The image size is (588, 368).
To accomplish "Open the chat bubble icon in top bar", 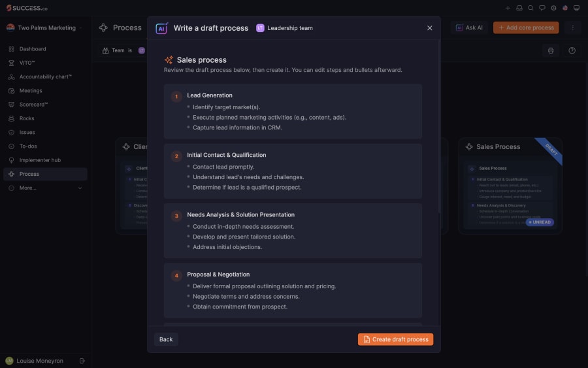I will 542,8.
